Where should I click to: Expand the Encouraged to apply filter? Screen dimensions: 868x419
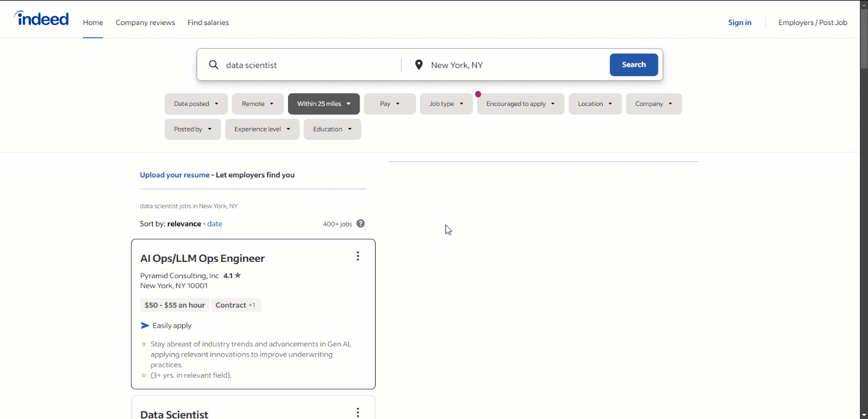point(520,104)
